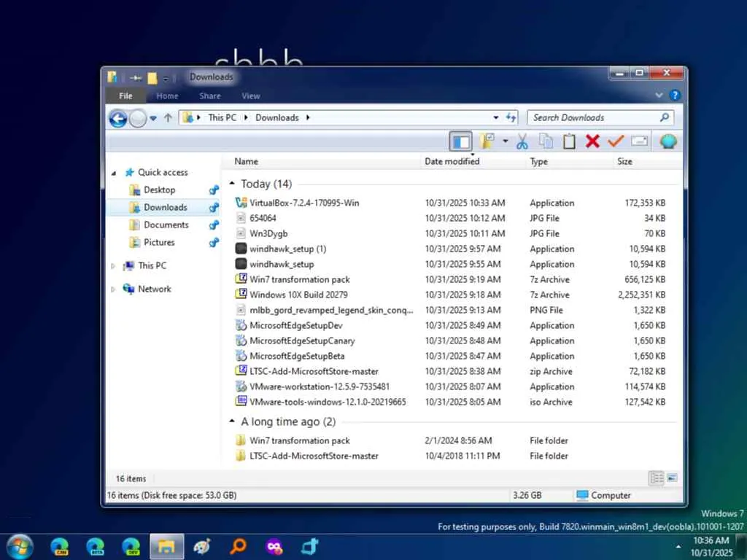
Task: Select Desktop in Quick access
Action: point(160,190)
